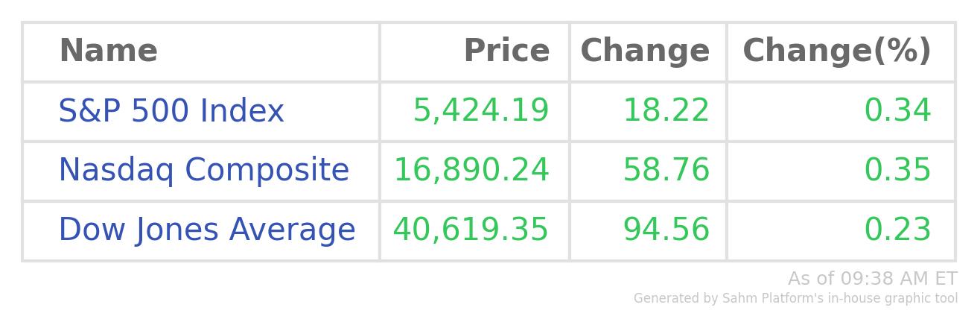Viewport: 980px width, 328px height.
Task: Open the Dow Jones Average link
Action: tap(207, 230)
